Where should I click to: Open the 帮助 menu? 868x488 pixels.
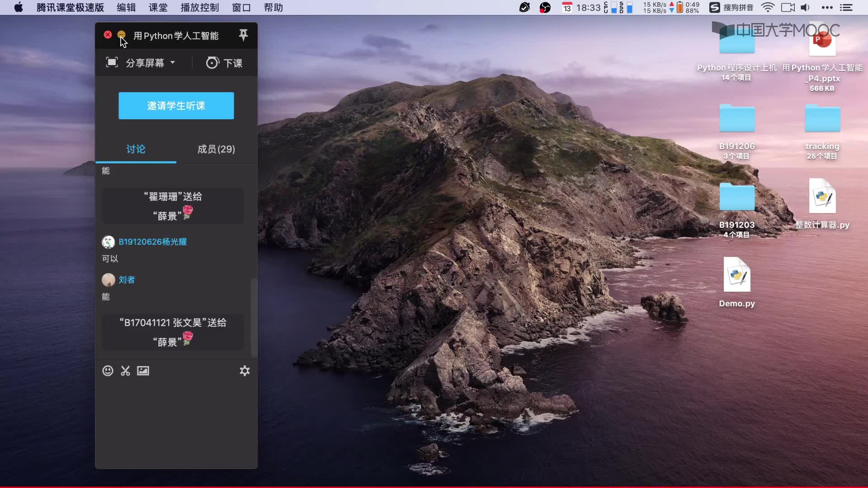click(x=274, y=8)
